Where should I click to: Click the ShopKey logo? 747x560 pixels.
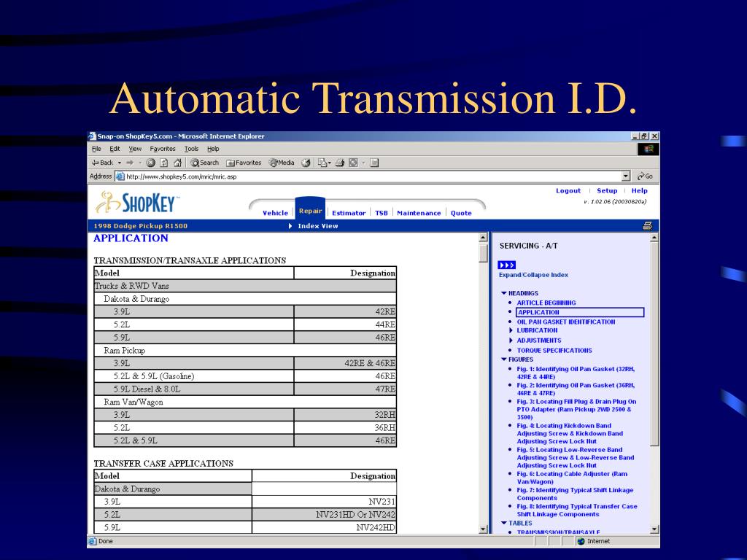tap(137, 203)
